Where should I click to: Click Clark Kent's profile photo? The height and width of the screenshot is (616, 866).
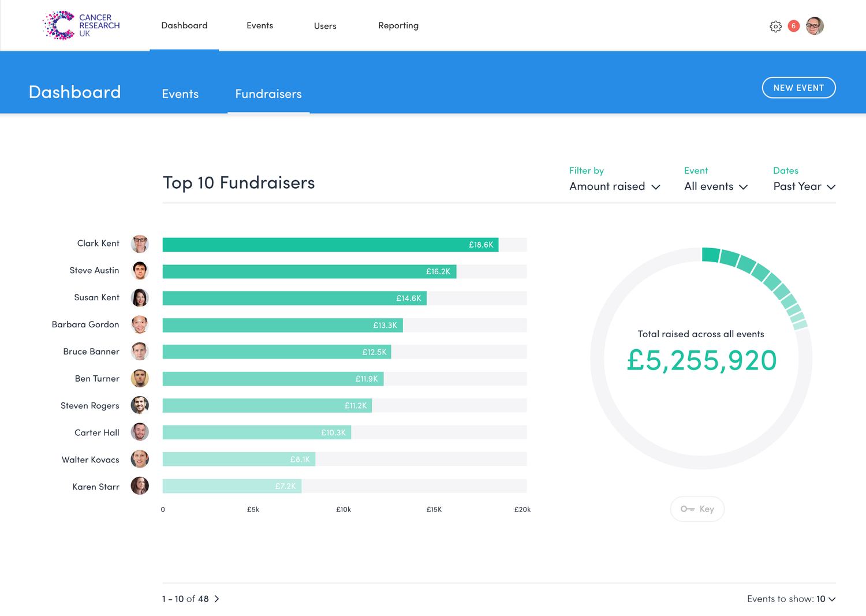[139, 244]
